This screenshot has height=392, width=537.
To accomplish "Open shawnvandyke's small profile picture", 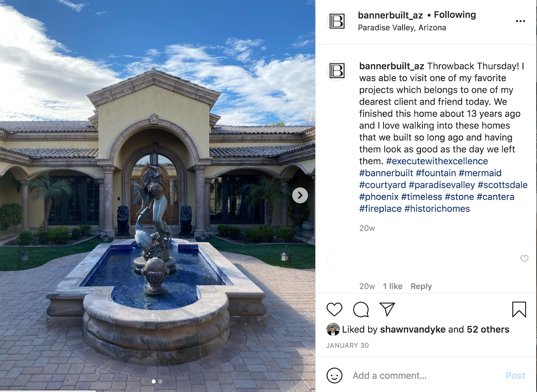I will (x=333, y=329).
